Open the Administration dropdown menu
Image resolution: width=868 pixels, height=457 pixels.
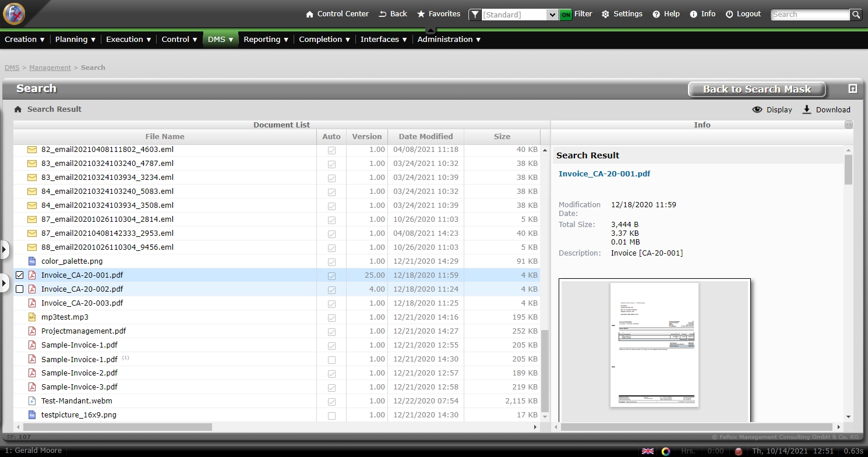pyautogui.click(x=449, y=40)
